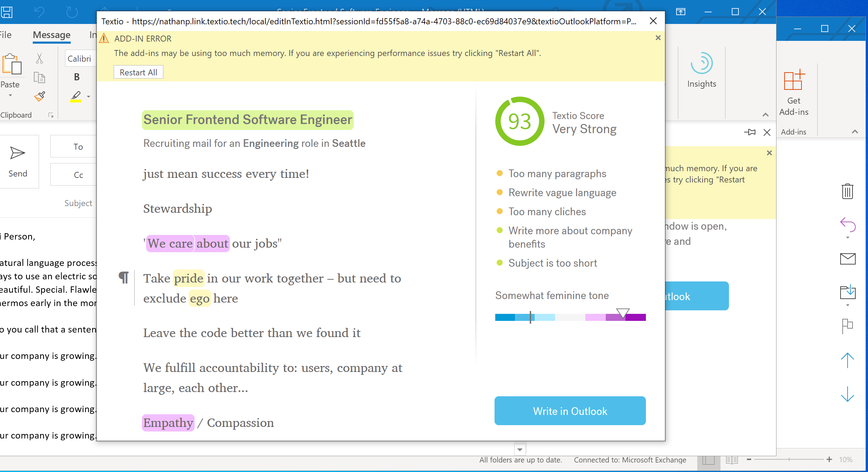Click the Paste clipboard icon
Viewport: 868px width, 472px height.
11,64
